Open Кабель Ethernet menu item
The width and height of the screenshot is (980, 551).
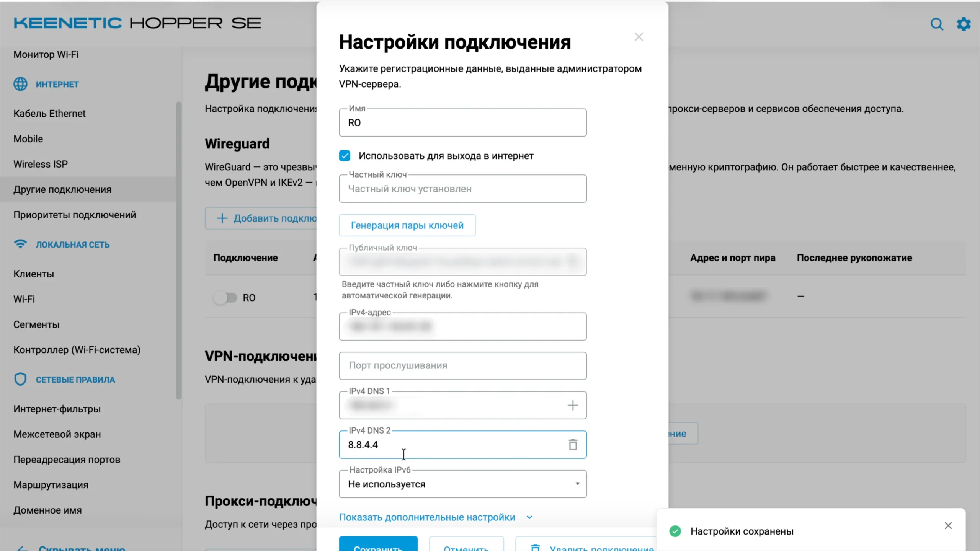pyautogui.click(x=49, y=113)
